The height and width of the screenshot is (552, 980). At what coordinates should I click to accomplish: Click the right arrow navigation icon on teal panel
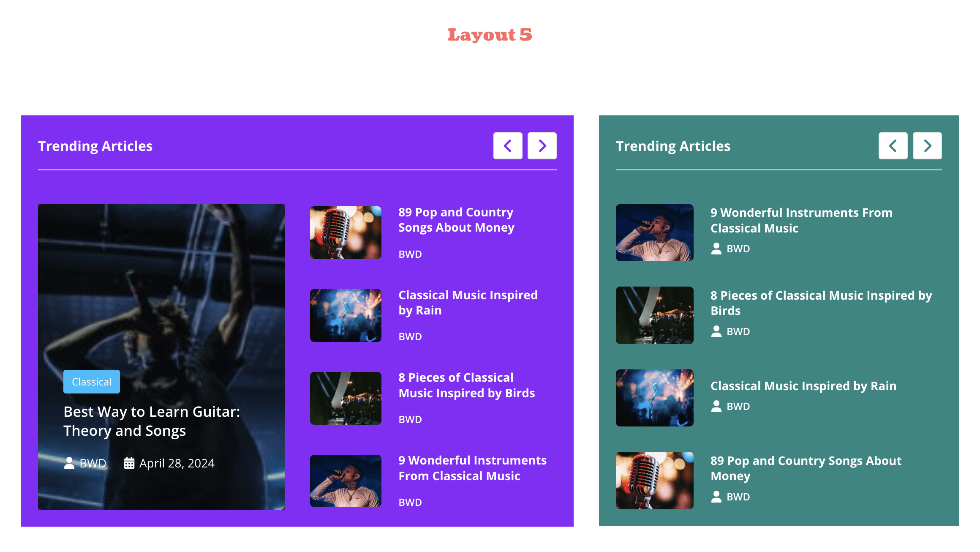(x=928, y=145)
